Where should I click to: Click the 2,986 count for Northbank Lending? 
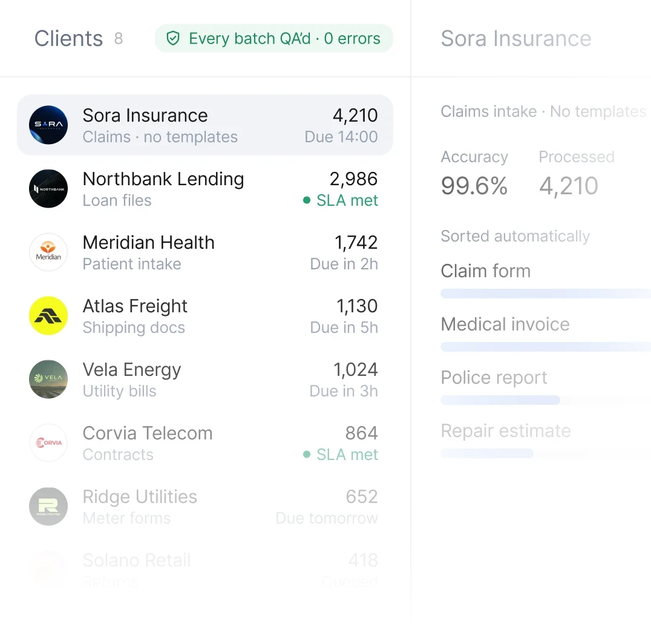(353, 179)
